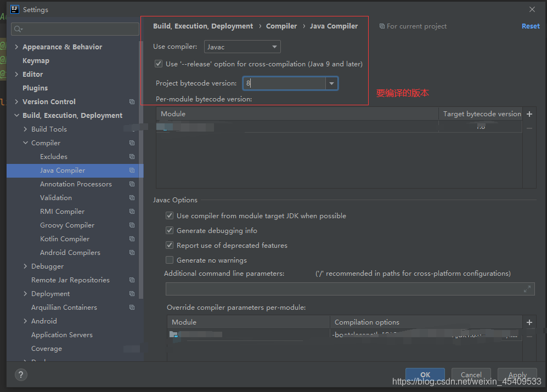Select Annotation Processors page
This screenshot has width=547, height=392.
76,184
